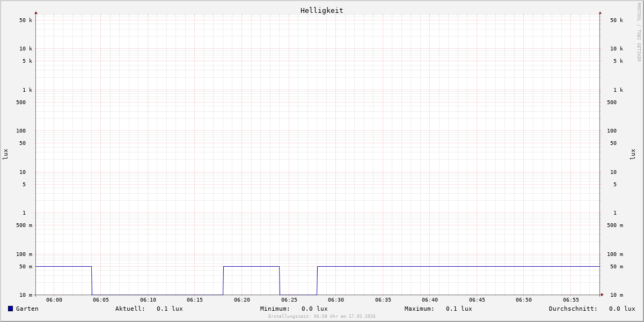Image resolution: width=644 pixels, height=322 pixels.
Task: Select the Garten legend label
Action: pos(27,309)
